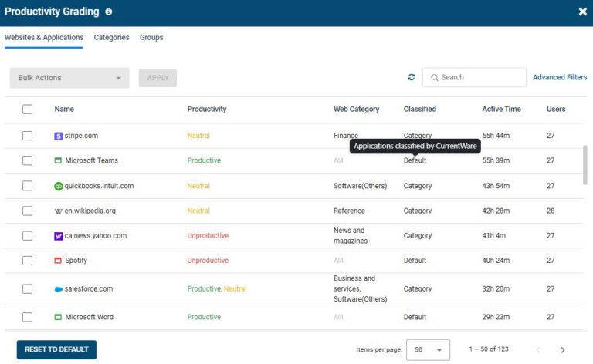Click the magnifier icon in Search box
Screen dimensions: 593x364
435,77
